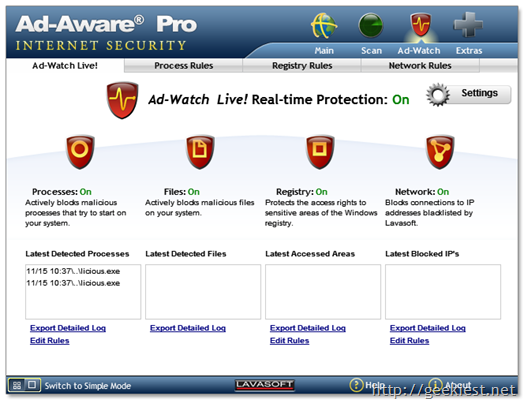Click the Latest Detected Processes heading
The width and height of the screenshot is (524, 400).
(77, 254)
